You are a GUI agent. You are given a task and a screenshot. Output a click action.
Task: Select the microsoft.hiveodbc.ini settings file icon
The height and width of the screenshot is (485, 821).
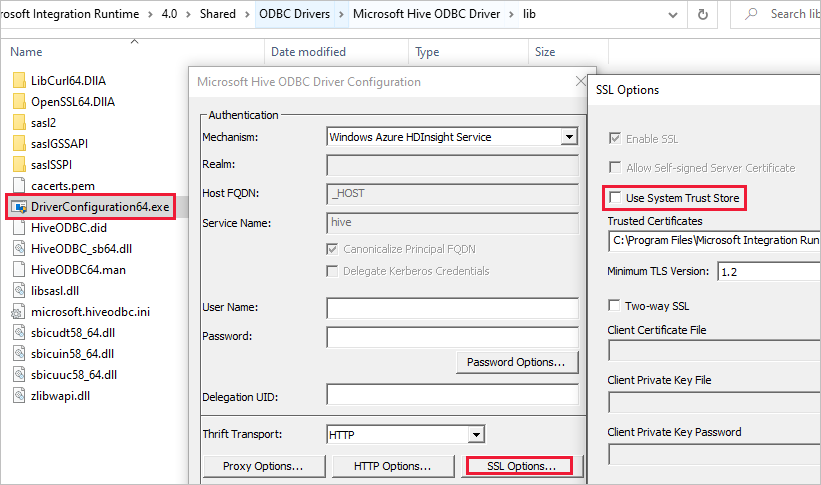(18, 312)
